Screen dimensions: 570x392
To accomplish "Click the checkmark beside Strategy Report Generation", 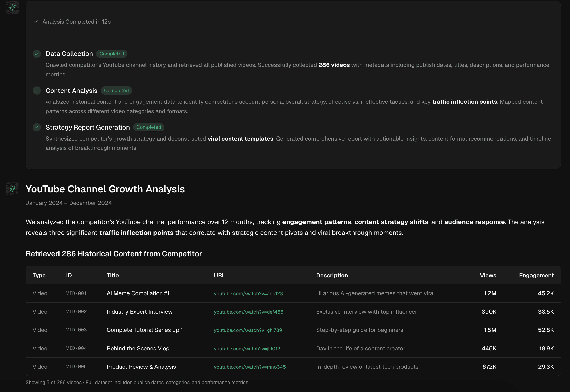I will coord(37,127).
